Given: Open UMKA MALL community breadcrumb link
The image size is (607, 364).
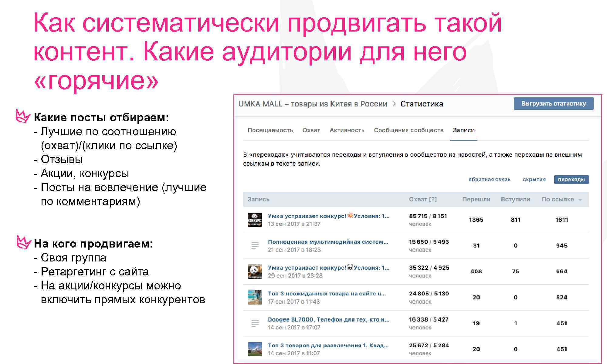Looking at the screenshot, I should (313, 104).
